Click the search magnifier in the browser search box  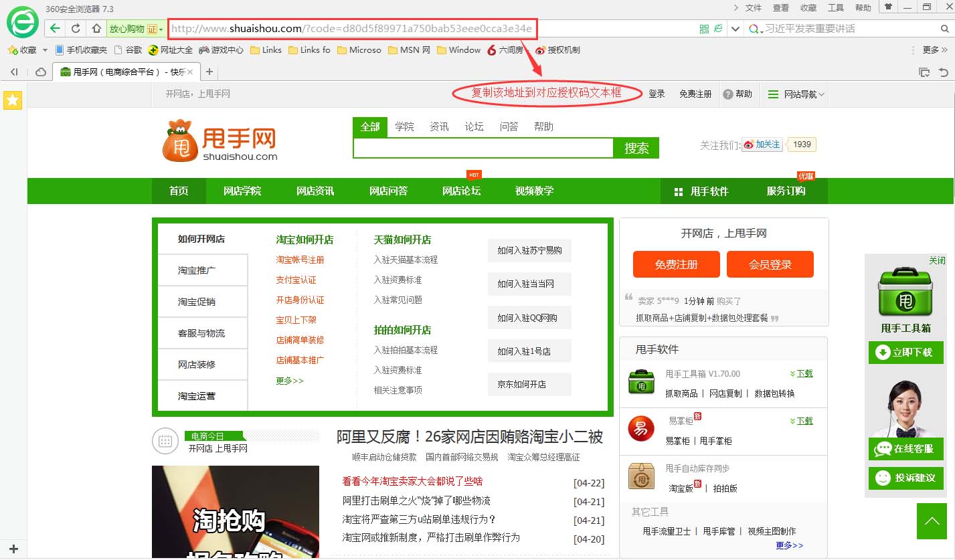945,29
